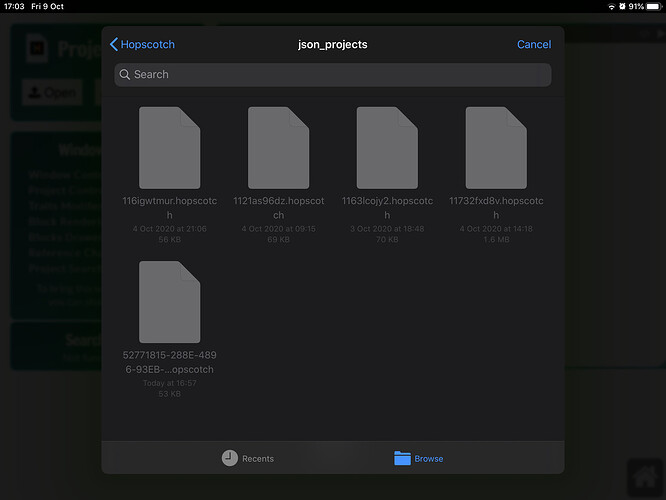Click the 11732fxd8v.hopscotch file name
The height and width of the screenshot is (500, 666).
(x=496, y=208)
